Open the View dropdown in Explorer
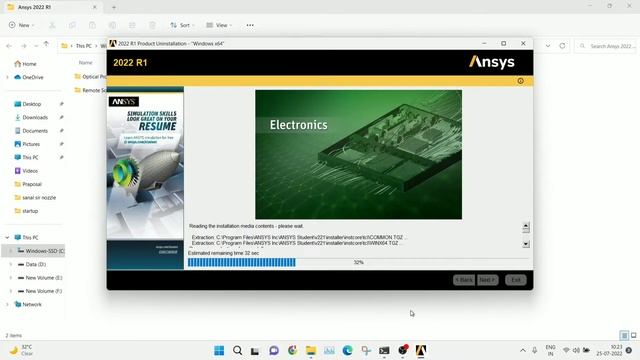The image size is (640, 360). pyautogui.click(x=219, y=25)
